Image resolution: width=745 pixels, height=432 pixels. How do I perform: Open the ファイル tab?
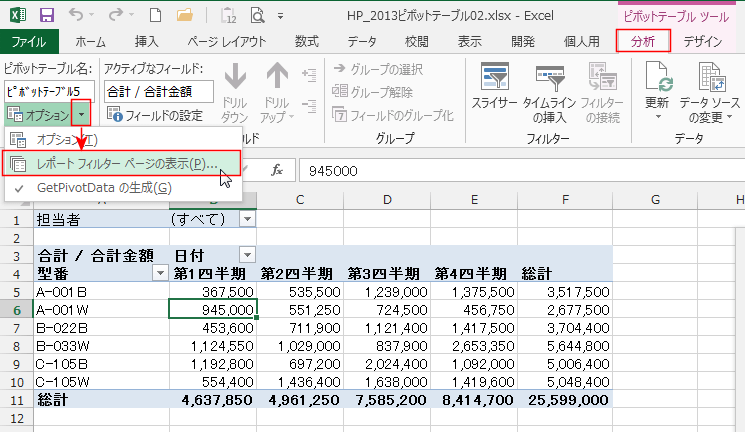click(x=29, y=41)
